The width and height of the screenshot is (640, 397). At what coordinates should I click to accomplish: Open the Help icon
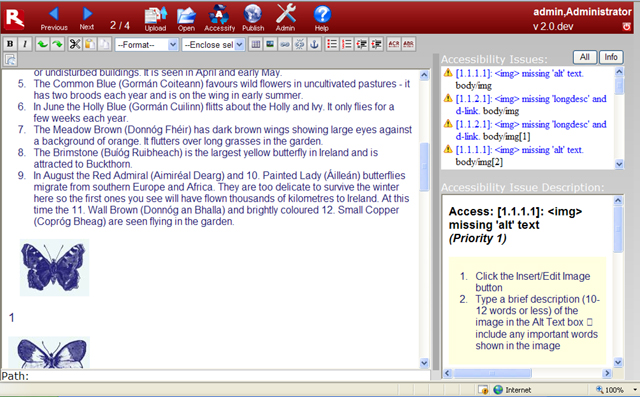pyautogui.click(x=322, y=18)
